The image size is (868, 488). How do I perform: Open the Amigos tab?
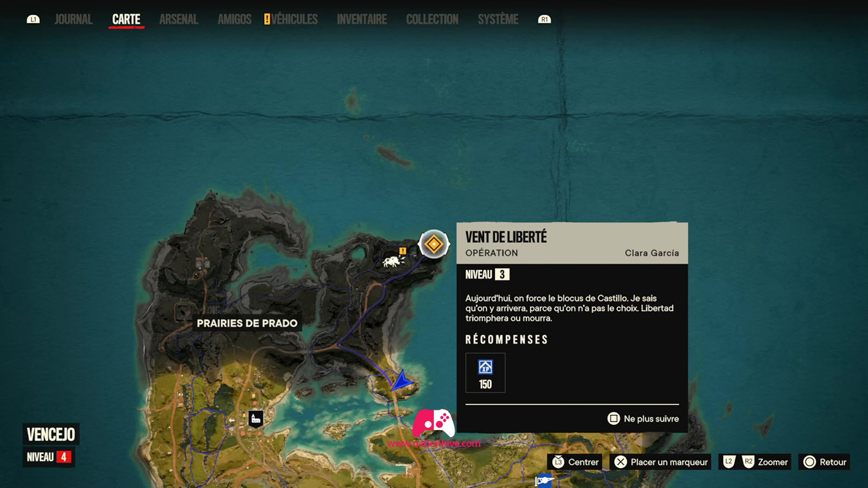(234, 20)
